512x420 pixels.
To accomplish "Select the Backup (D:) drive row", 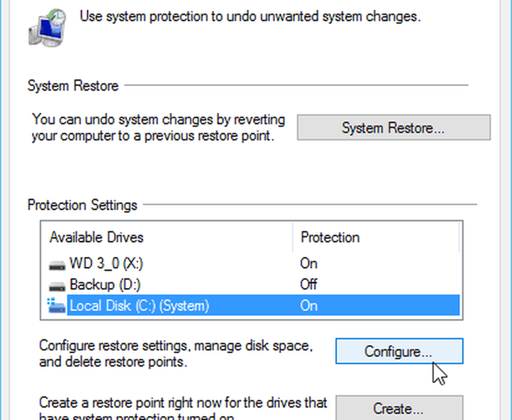I will (x=251, y=285).
